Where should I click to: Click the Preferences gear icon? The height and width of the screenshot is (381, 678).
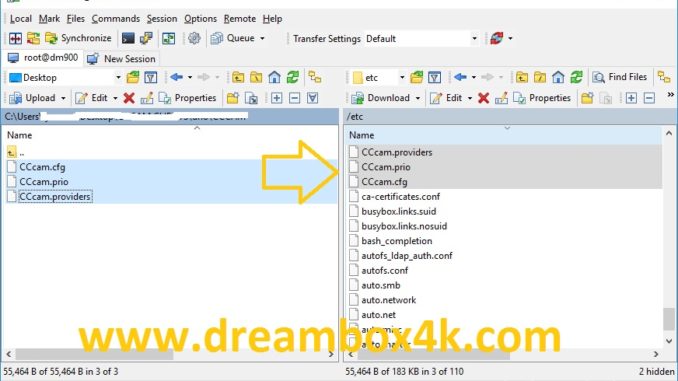194,38
